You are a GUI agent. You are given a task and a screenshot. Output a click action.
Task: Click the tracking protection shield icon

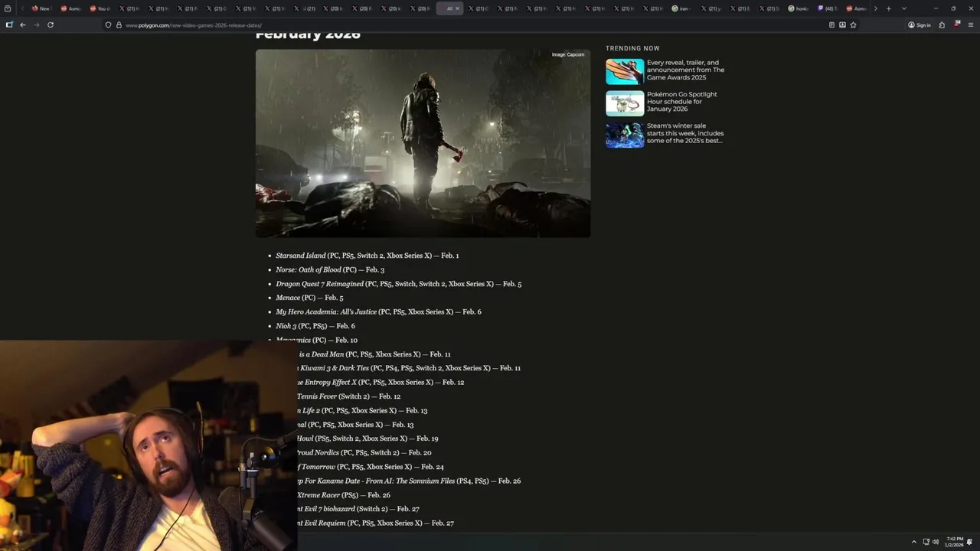click(x=108, y=25)
